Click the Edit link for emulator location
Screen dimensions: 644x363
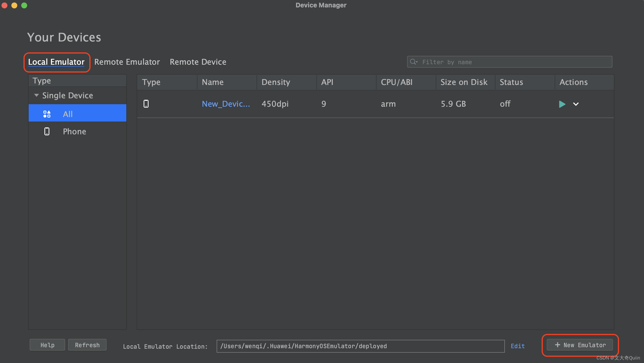518,346
